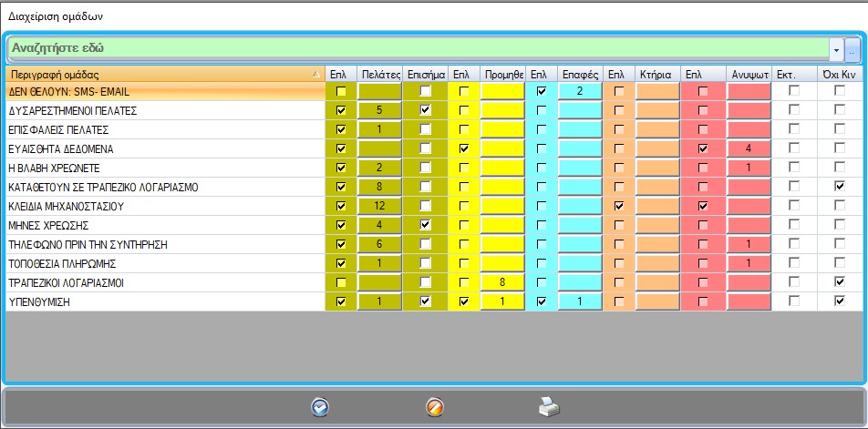Click the printer icon
The image size is (868, 429).
(549, 407)
